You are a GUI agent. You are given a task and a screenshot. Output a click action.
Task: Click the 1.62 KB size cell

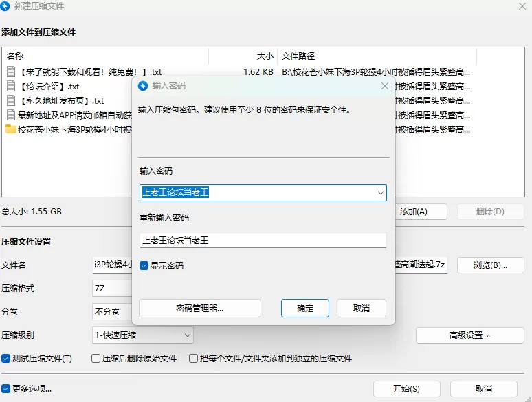[258, 72]
